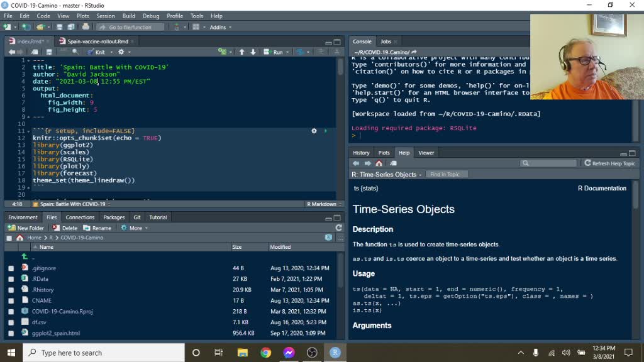The height and width of the screenshot is (362, 644).
Task: Open File Explorer from the taskbar
Action: [242, 353]
